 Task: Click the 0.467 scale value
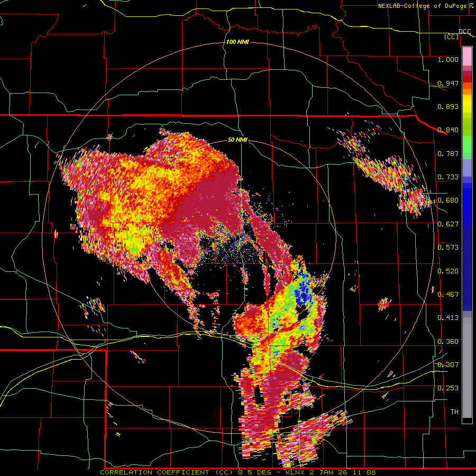coord(448,295)
